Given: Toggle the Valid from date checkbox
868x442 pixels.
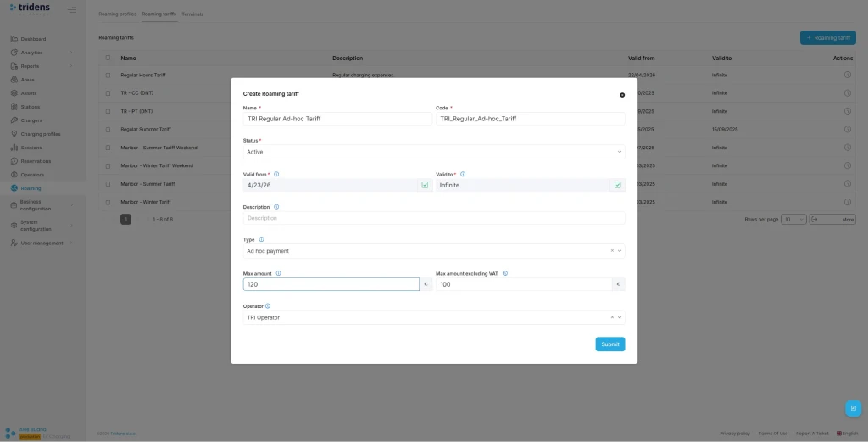Looking at the screenshot, I should [425, 185].
